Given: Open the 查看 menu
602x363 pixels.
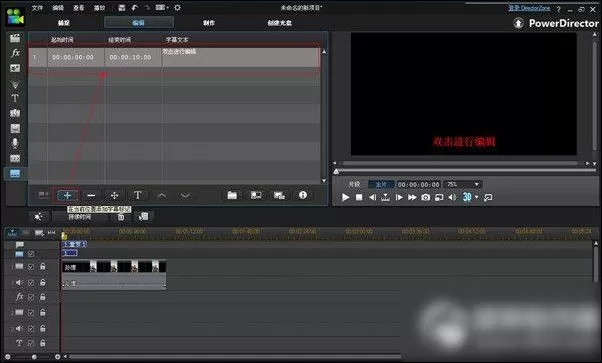Looking at the screenshot, I should (79, 8).
